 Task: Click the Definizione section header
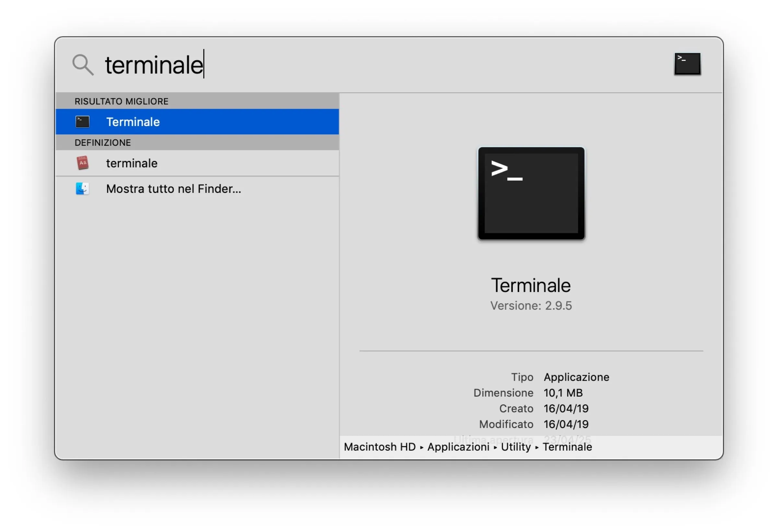point(102,142)
